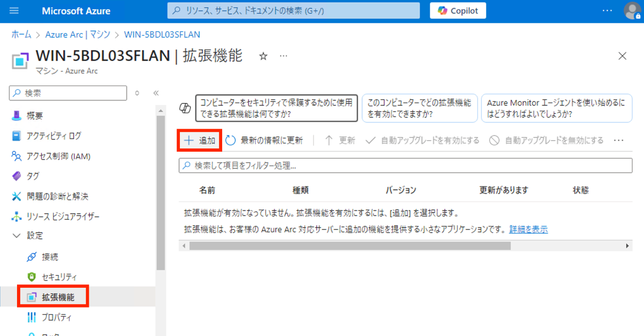
Task: Click the horizontal scrollbar right arrow
Action: tap(627, 246)
